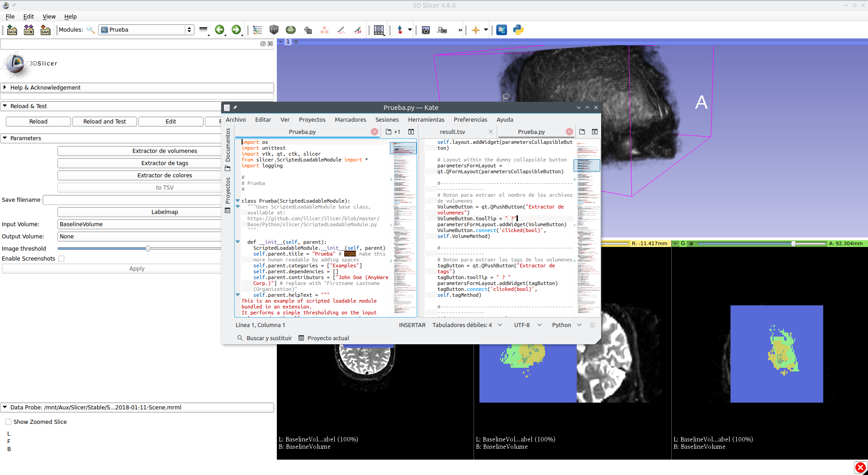Viewport: 868px width, 475px height.
Task: Open Kate's Proyectos side panel
Action: click(228, 195)
